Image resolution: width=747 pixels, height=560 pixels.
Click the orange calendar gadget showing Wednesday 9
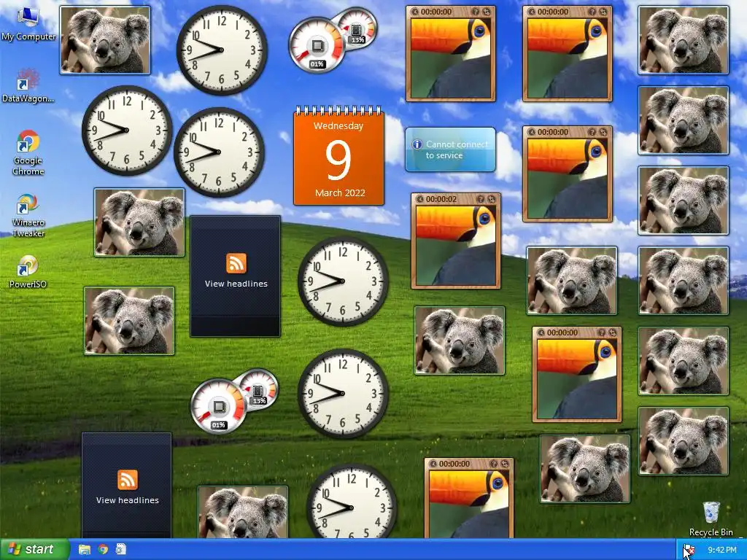pyautogui.click(x=338, y=157)
